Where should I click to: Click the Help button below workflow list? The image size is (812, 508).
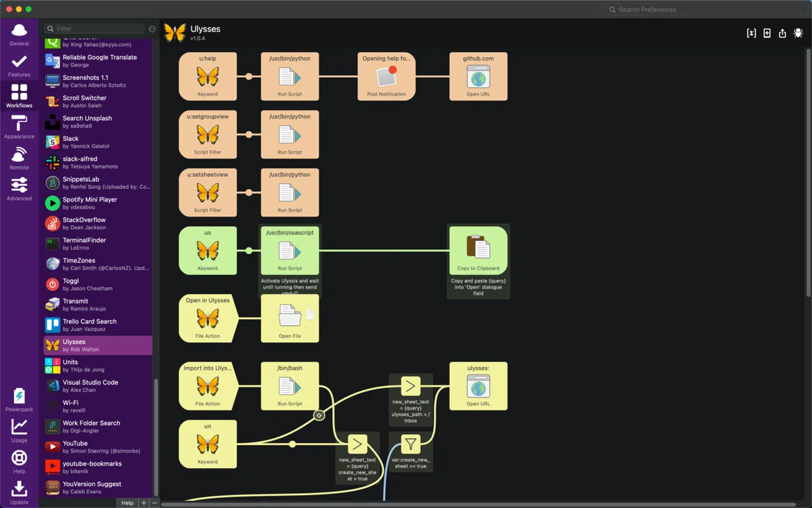click(x=127, y=503)
